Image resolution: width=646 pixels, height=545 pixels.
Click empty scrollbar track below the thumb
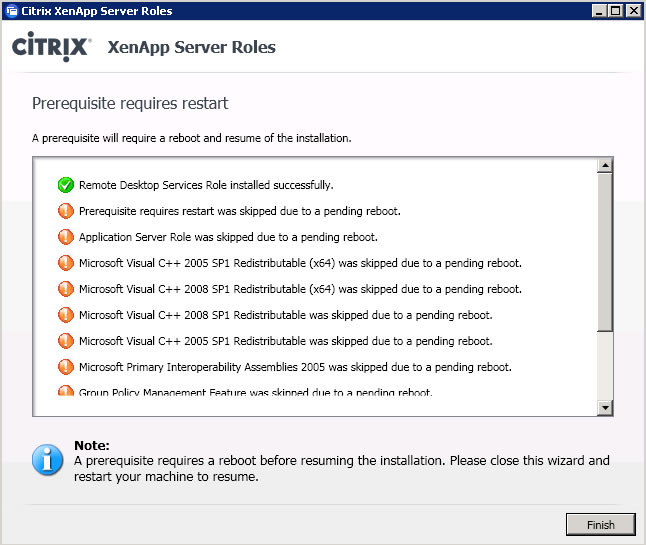pos(605,366)
